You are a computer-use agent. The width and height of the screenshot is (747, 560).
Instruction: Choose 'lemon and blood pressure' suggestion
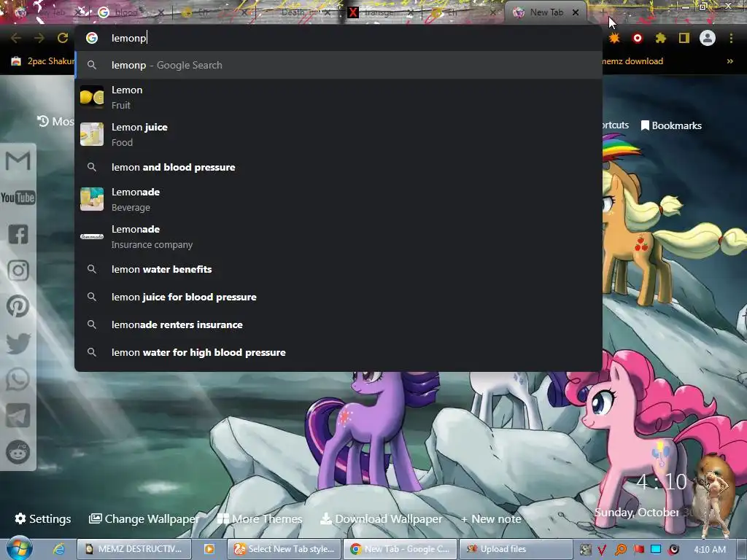(x=338, y=167)
